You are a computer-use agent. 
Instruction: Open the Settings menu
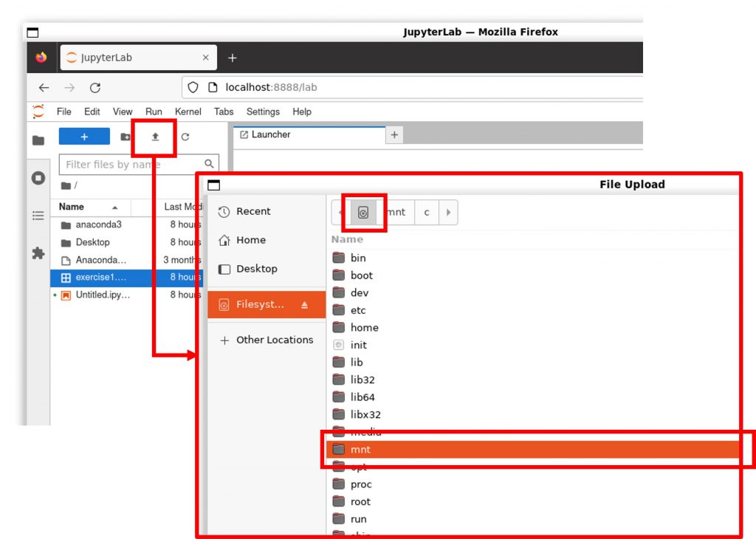[x=263, y=112]
